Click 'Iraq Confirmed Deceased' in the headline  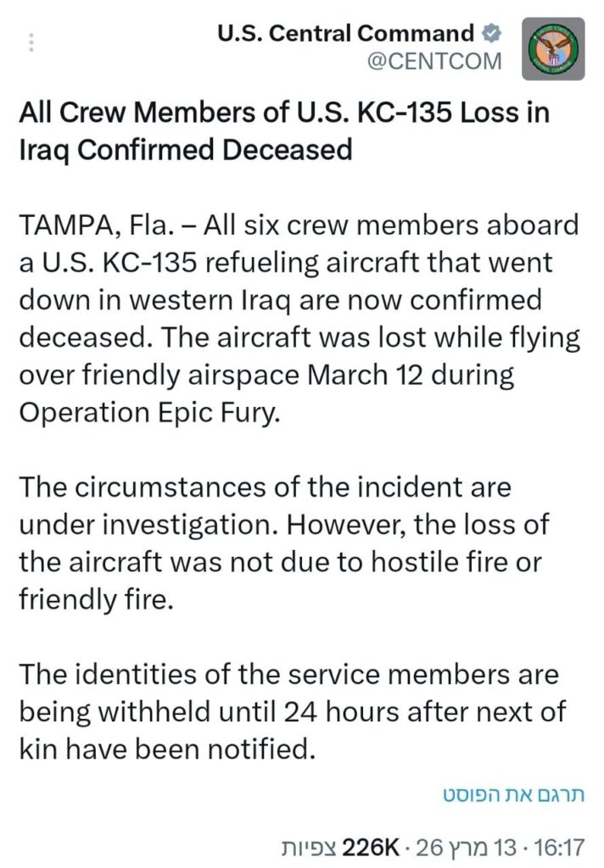[x=185, y=149]
